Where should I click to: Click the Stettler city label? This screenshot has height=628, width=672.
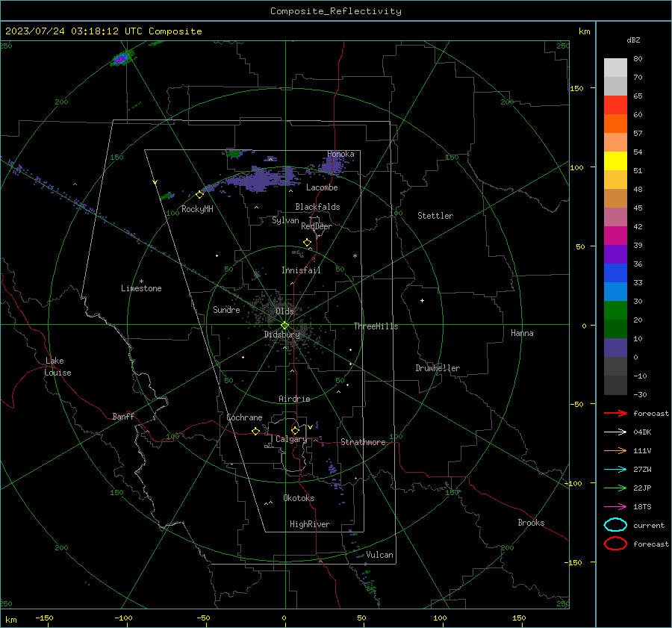pyautogui.click(x=435, y=216)
